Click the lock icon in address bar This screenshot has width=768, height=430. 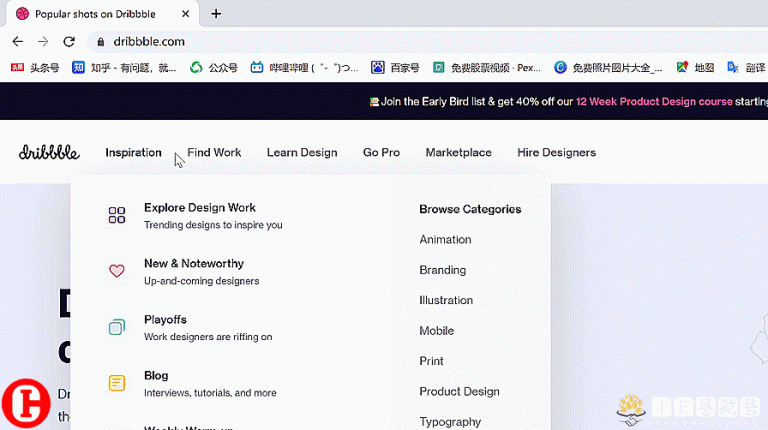click(101, 42)
